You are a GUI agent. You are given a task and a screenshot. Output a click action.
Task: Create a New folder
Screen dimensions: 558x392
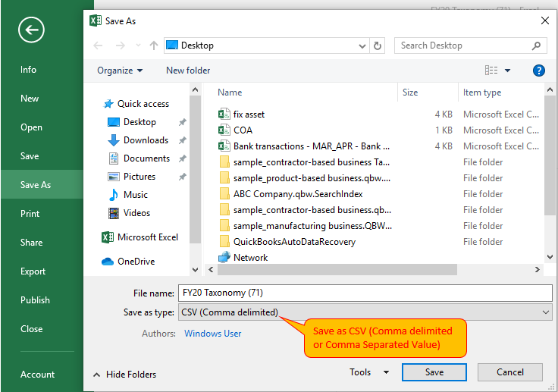[x=188, y=71]
